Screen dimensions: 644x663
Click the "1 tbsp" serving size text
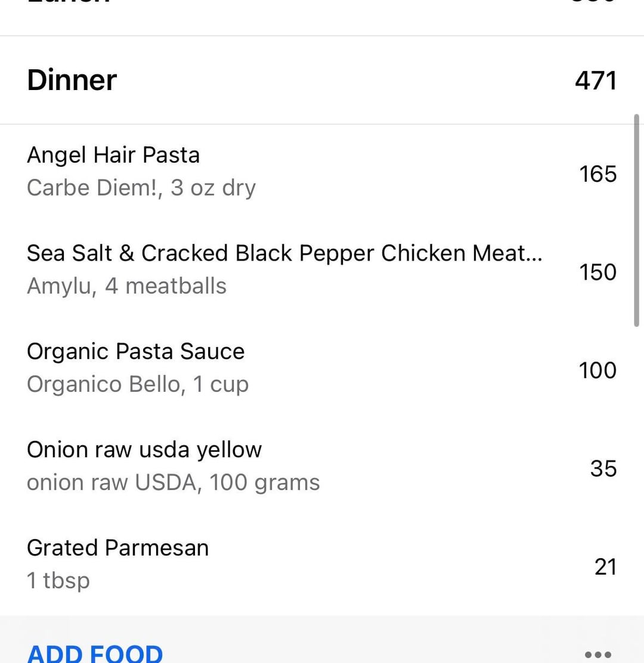58,580
